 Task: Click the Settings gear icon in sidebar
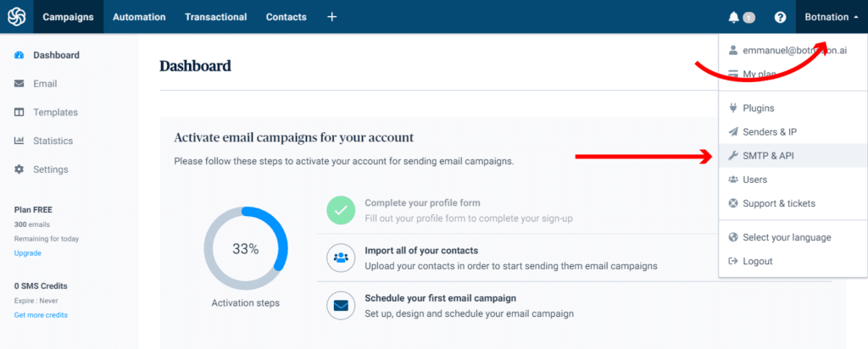coord(19,169)
